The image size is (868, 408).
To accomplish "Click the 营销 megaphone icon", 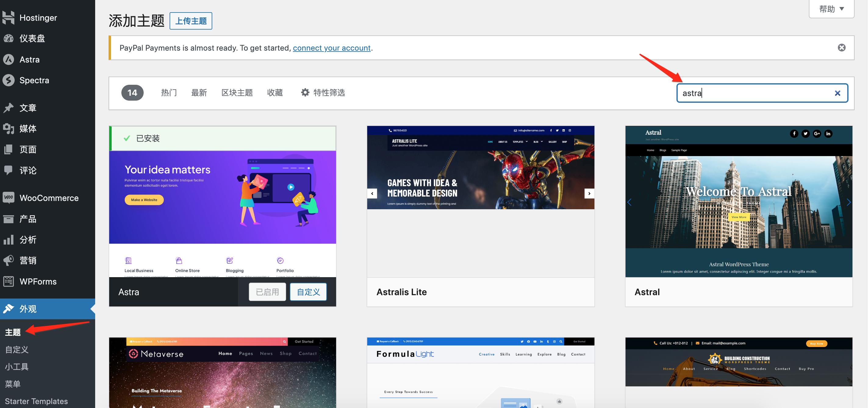I will pyautogui.click(x=9, y=260).
